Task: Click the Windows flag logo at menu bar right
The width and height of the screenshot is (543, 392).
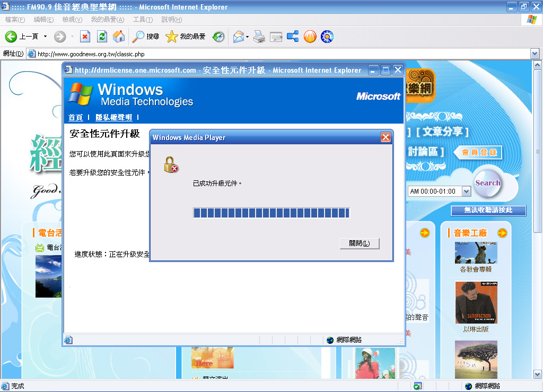Action: (x=531, y=20)
